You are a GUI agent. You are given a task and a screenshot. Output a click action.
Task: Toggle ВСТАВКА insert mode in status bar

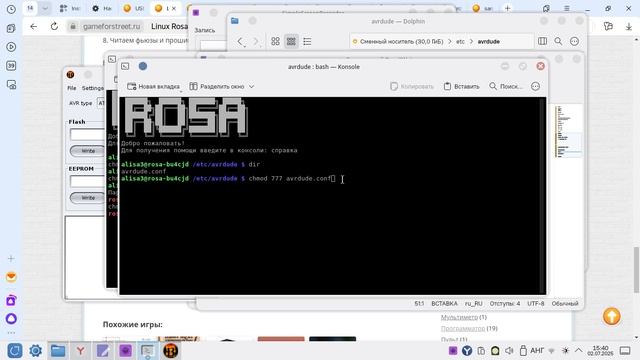pyautogui.click(x=444, y=304)
